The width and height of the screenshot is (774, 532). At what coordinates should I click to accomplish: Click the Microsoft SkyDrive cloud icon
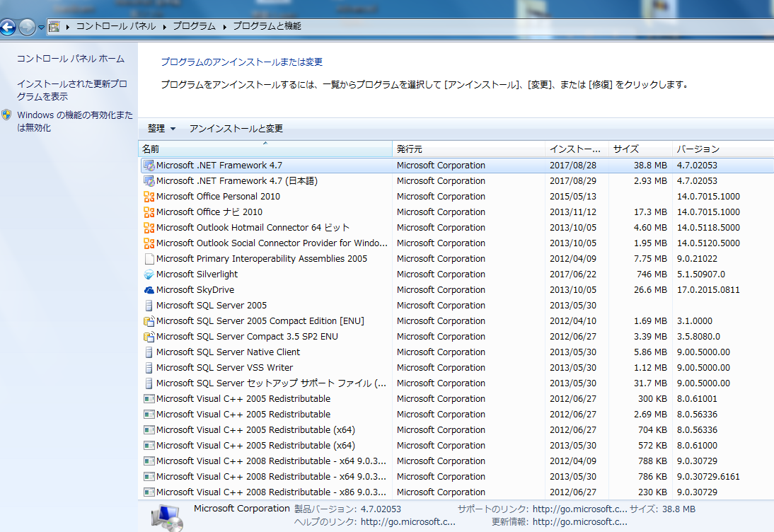pyautogui.click(x=149, y=289)
